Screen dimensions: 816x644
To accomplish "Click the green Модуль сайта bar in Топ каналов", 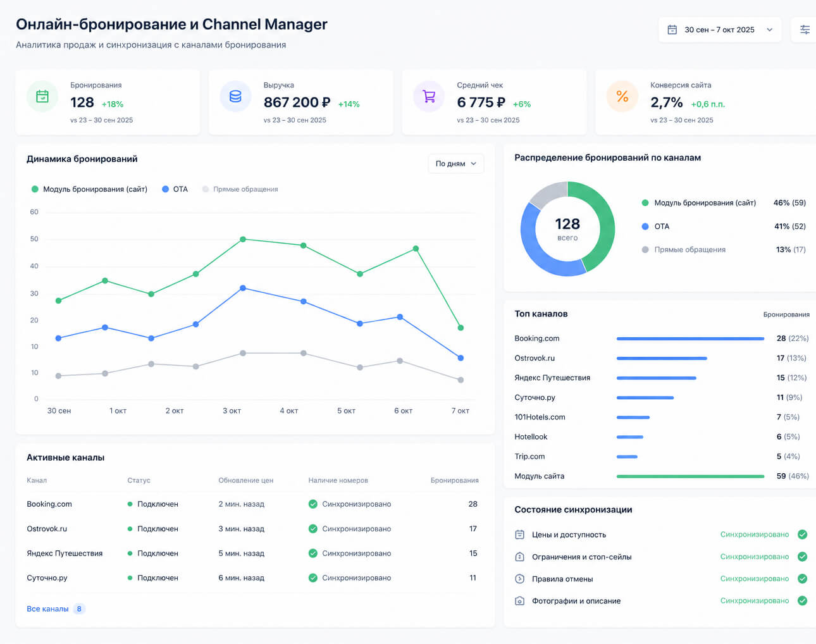I will pos(690,476).
